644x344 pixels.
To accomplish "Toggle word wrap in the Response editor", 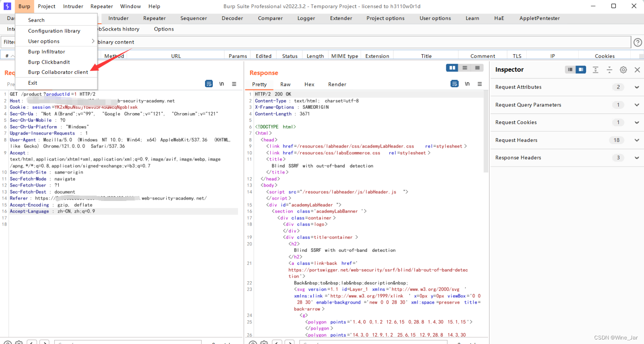I will (x=454, y=84).
